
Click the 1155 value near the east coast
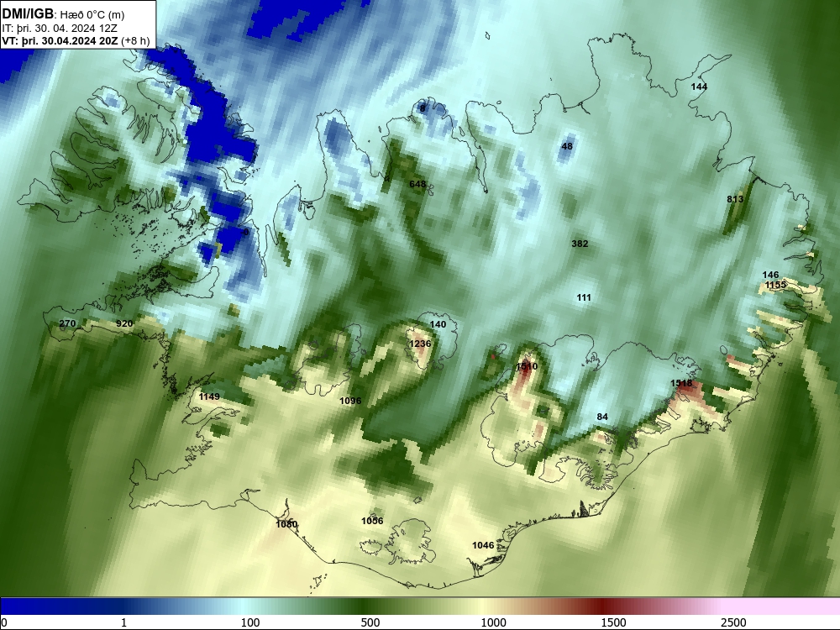click(775, 285)
